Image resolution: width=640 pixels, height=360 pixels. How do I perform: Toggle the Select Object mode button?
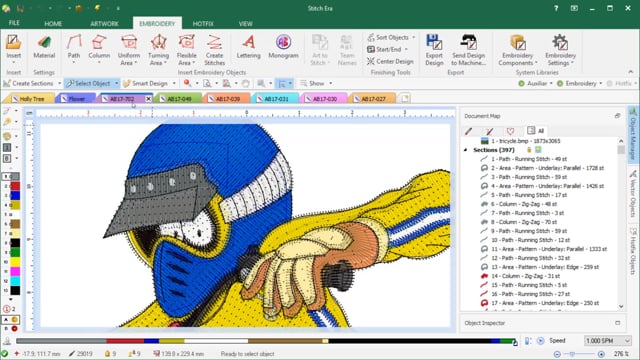pos(89,83)
